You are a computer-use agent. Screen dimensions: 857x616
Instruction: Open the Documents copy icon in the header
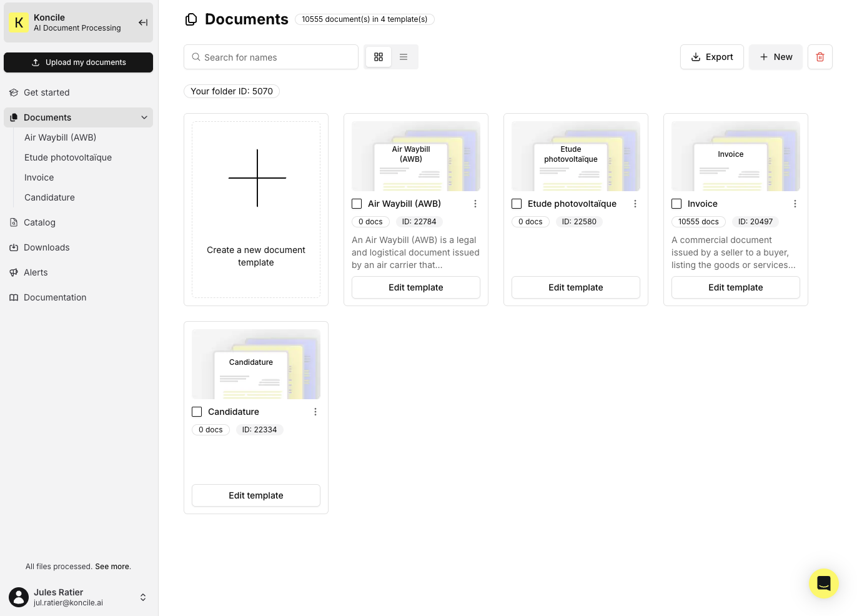tap(191, 19)
